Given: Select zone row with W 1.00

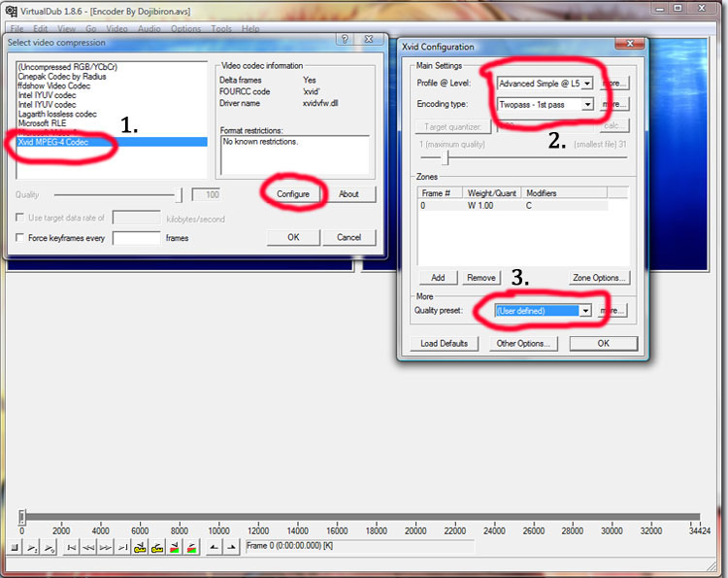Looking at the screenshot, I should [x=513, y=205].
